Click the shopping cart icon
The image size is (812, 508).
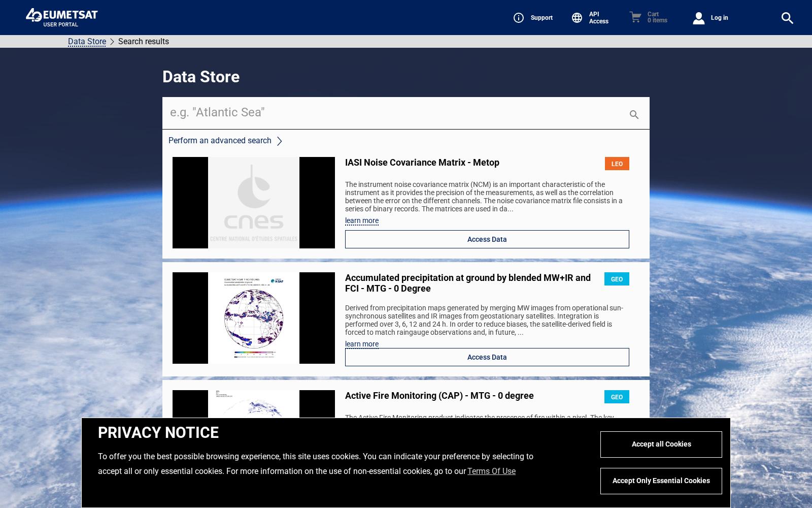tap(635, 17)
